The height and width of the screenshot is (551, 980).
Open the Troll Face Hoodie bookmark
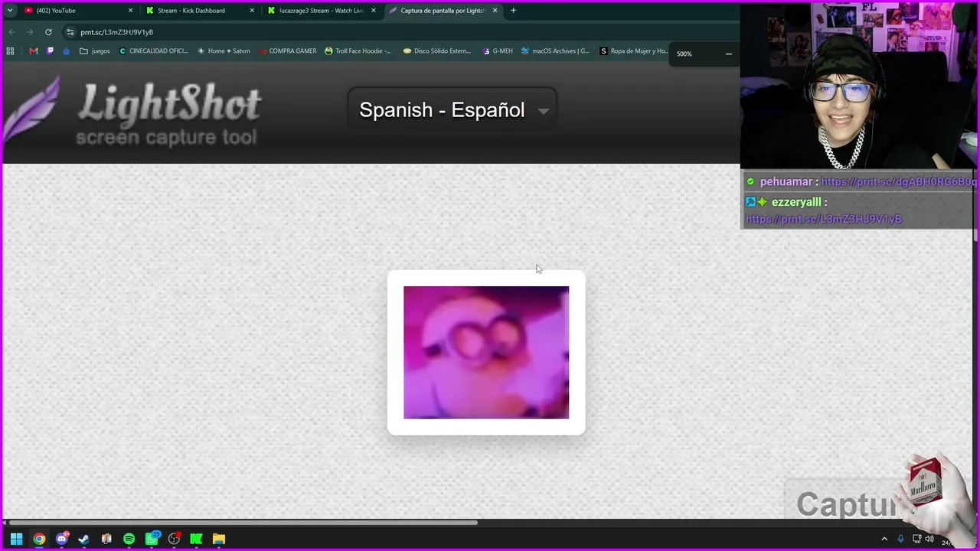[x=358, y=51]
